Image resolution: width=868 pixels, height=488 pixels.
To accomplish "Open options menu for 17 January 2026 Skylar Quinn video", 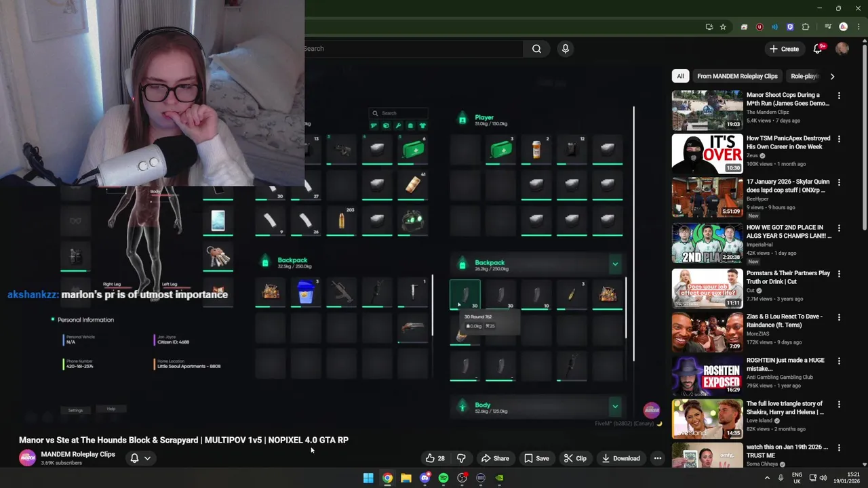I will [839, 182].
